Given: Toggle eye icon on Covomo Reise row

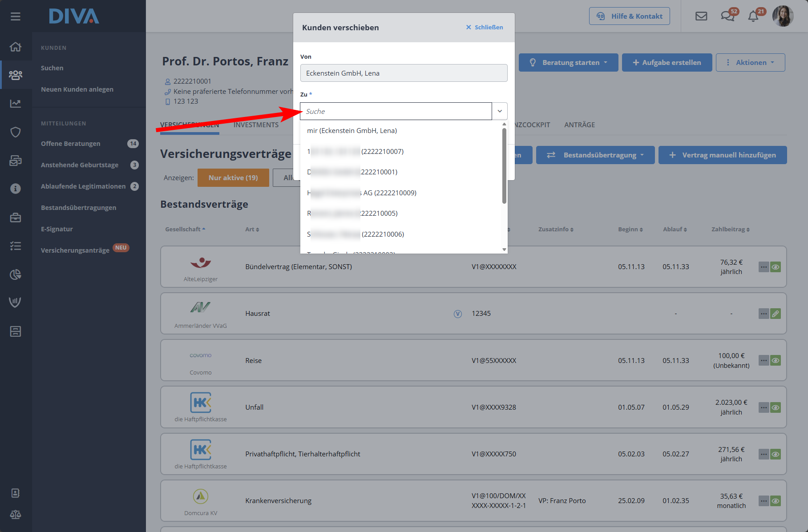Looking at the screenshot, I should pos(776,361).
